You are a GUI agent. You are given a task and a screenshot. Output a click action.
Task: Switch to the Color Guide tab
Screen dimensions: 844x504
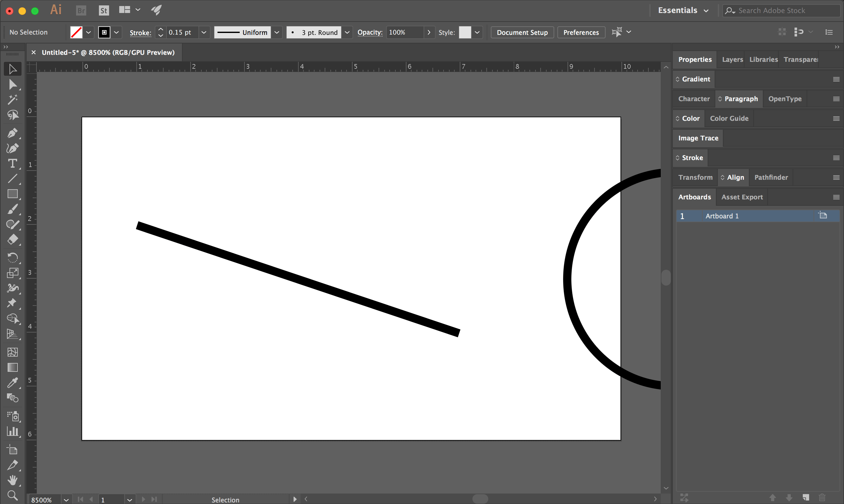729,119
